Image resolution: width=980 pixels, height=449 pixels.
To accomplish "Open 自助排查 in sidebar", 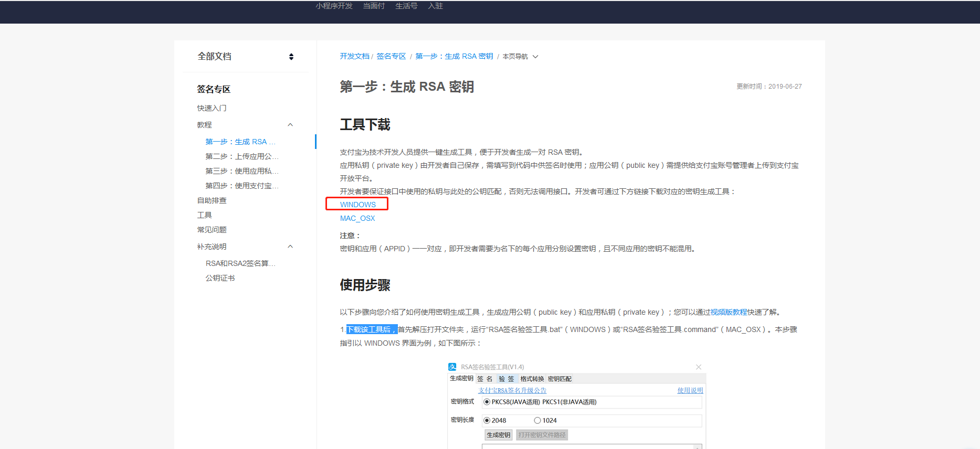I will tap(212, 200).
